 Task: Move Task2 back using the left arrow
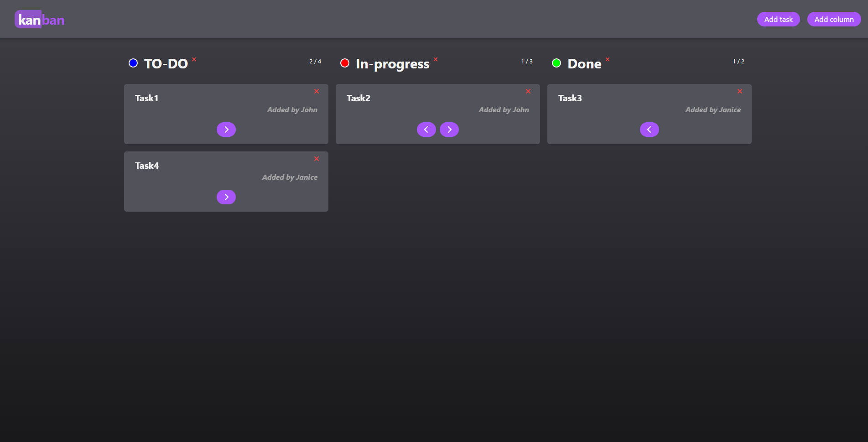426,129
